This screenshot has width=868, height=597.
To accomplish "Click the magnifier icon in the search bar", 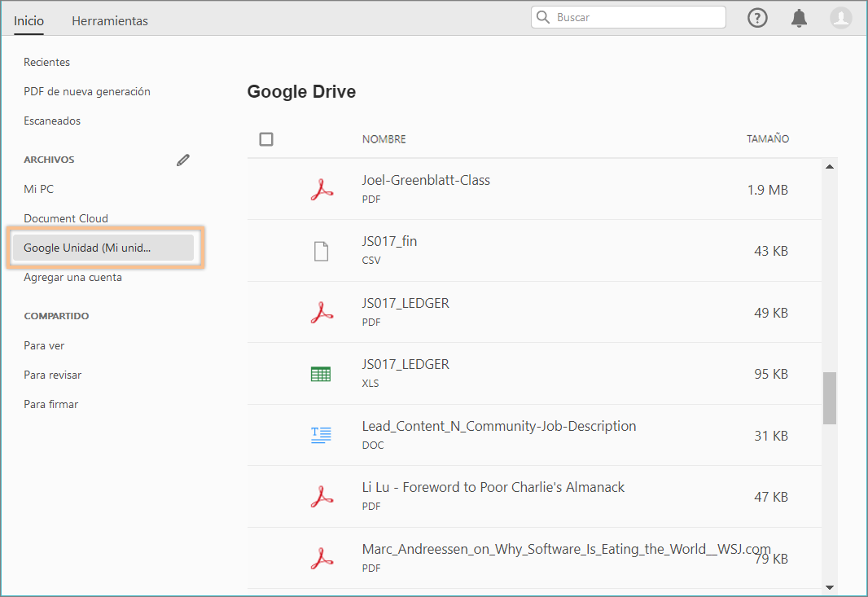I will tap(543, 17).
